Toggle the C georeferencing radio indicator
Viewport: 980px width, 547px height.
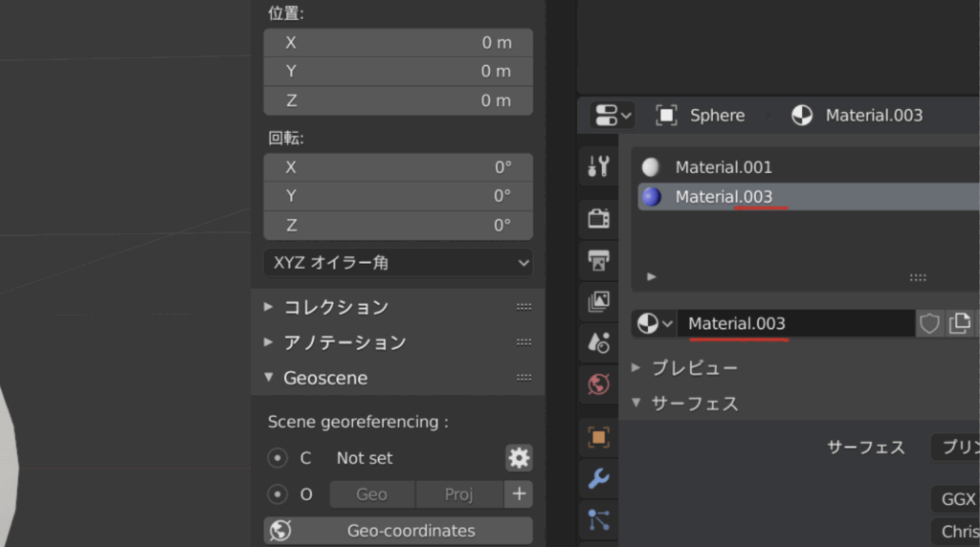point(278,458)
